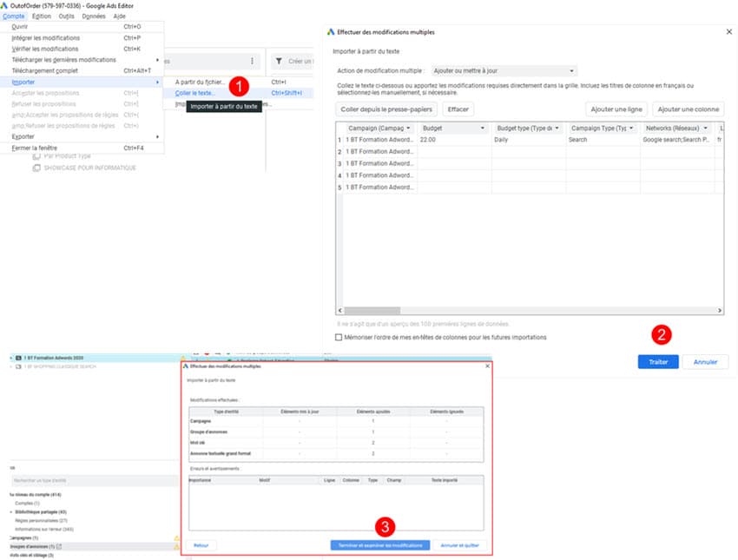Click the Effacer button
Screen dimensions: 738x560
[458, 109]
